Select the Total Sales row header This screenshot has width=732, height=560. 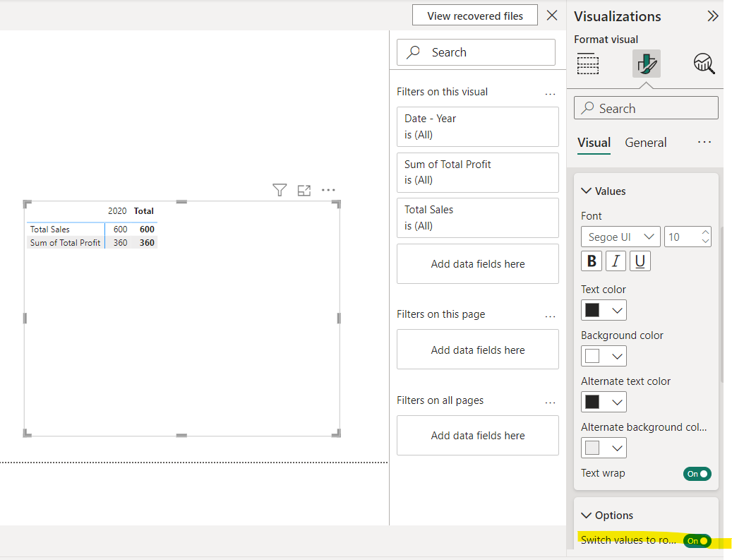[50, 230]
